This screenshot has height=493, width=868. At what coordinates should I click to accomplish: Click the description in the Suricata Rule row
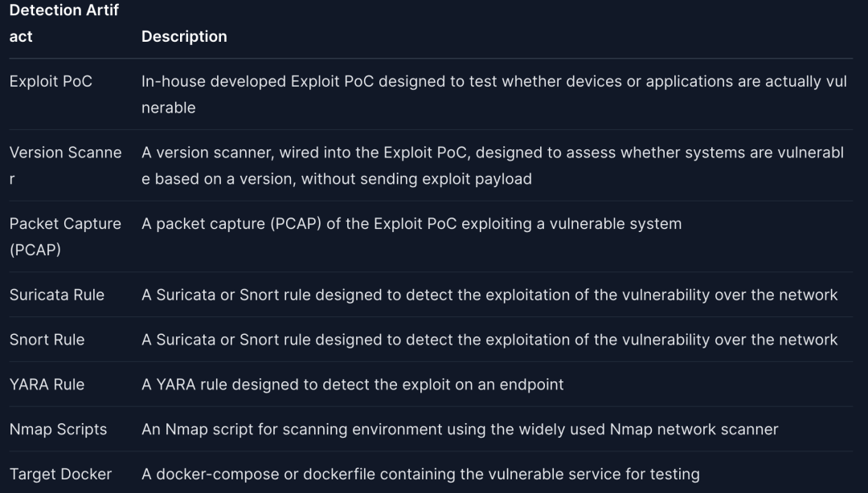[489, 295]
